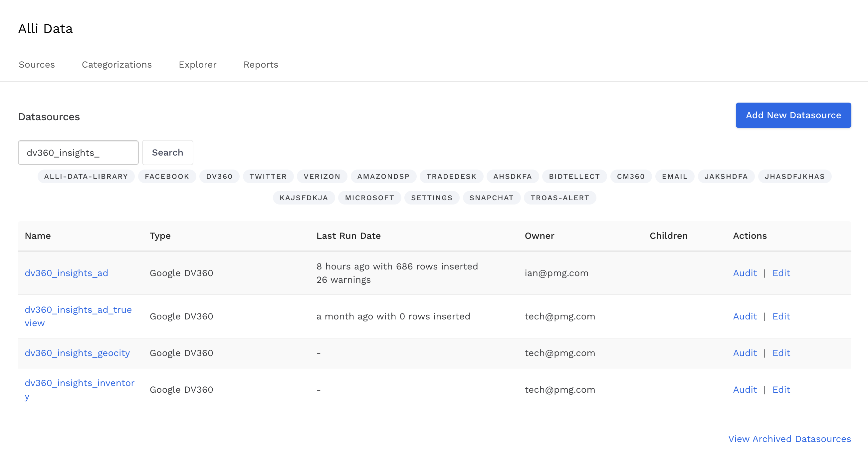This screenshot has width=868, height=473.
Task: Toggle the DV360 tag filter
Action: [219, 177]
